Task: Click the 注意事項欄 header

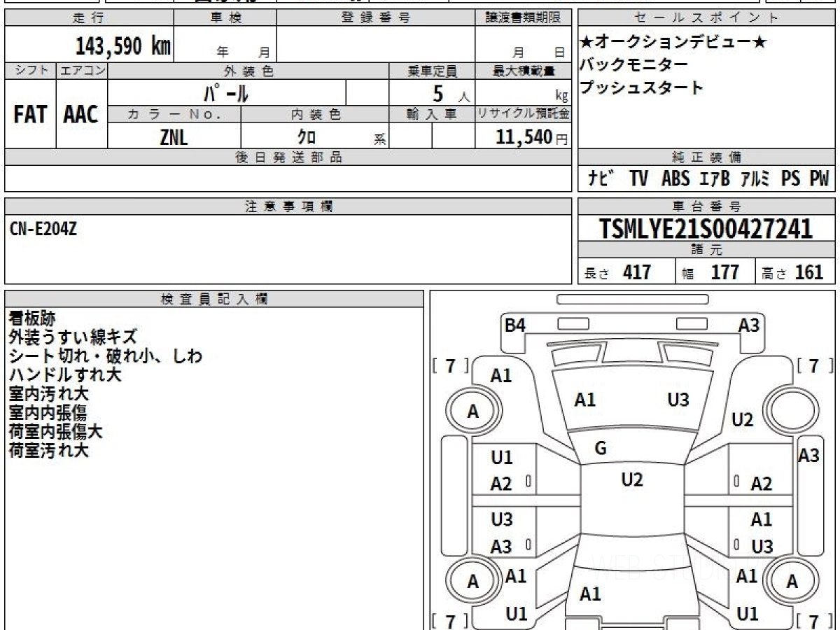Action: 288,206
